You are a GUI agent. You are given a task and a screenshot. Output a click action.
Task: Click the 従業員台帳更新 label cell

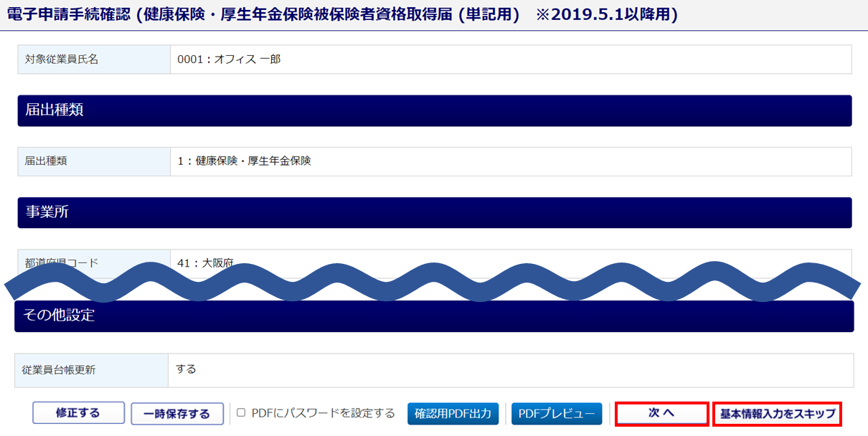(91, 370)
